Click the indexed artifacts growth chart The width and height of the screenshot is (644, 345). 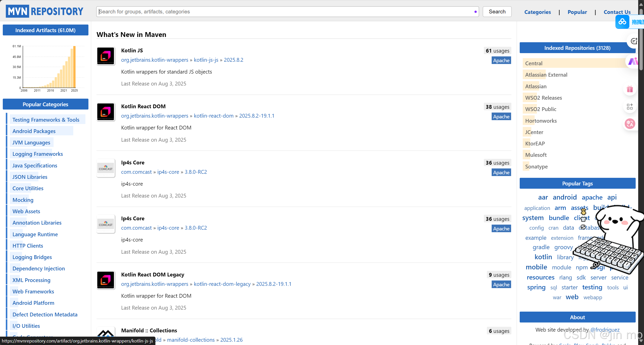point(48,68)
